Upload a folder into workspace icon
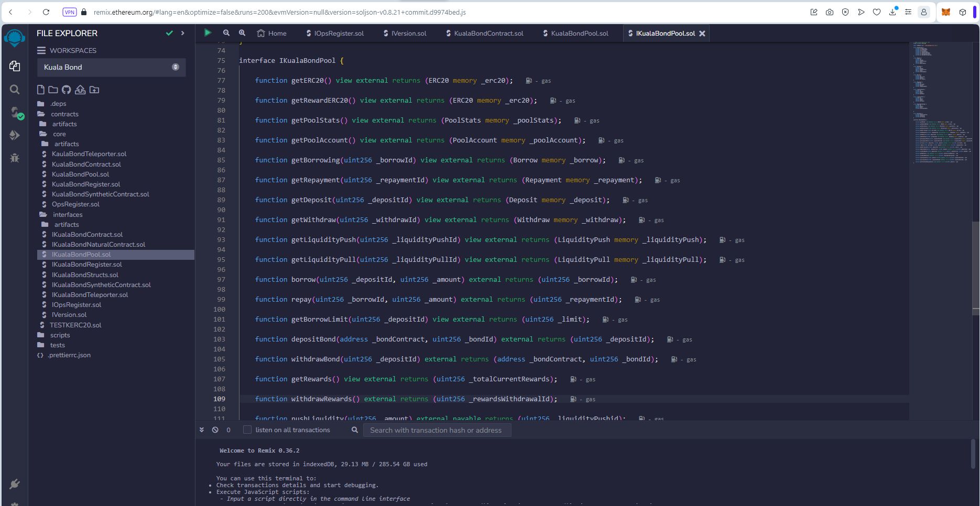This screenshot has height=506, width=980. pyautogui.click(x=94, y=90)
